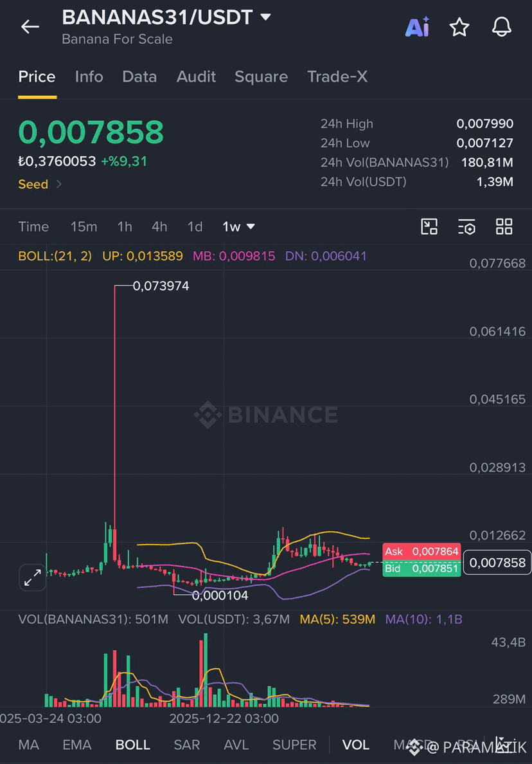Click the 24h Vol(BANANAS31) value 180,81M
Viewport: 532px width, 764px height.
[487, 162]
